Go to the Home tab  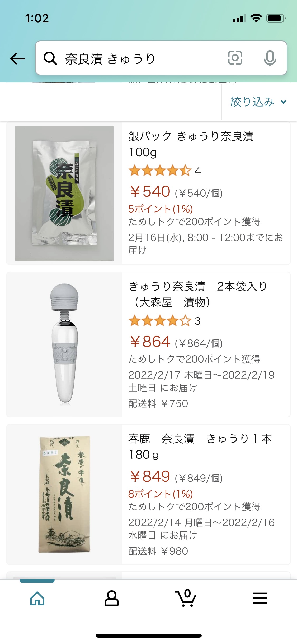(37, 598)
